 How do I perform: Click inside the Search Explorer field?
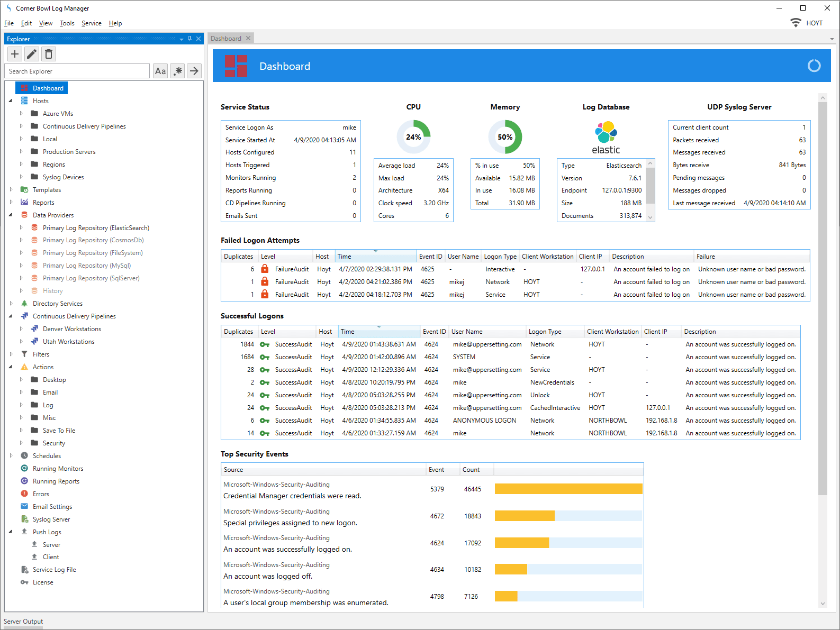pyautogui.click(x=78, y=71)
